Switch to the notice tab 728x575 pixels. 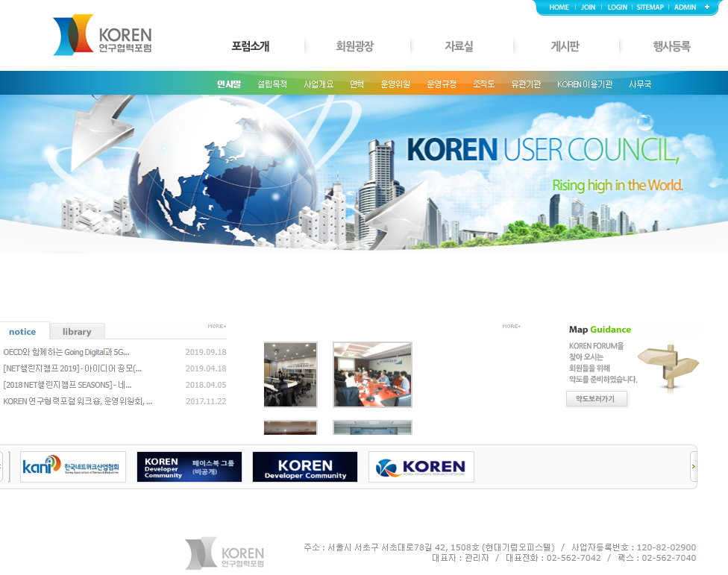point(22,331)
